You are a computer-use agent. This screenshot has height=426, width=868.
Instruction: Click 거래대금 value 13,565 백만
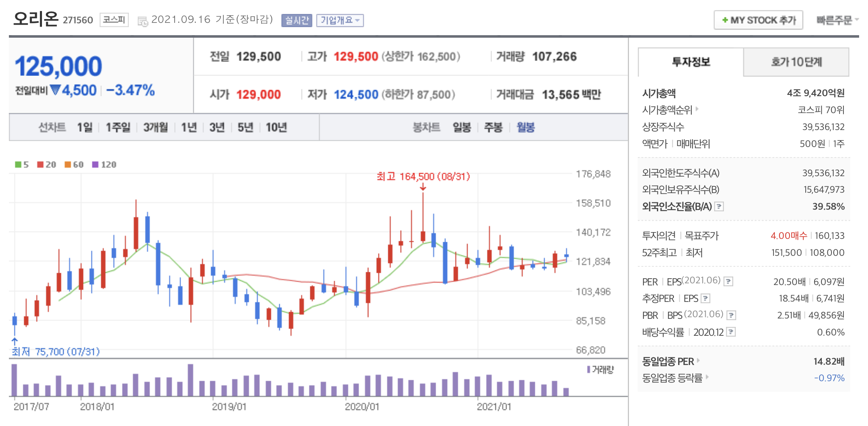pyautogui.click(x=571, y=94)
